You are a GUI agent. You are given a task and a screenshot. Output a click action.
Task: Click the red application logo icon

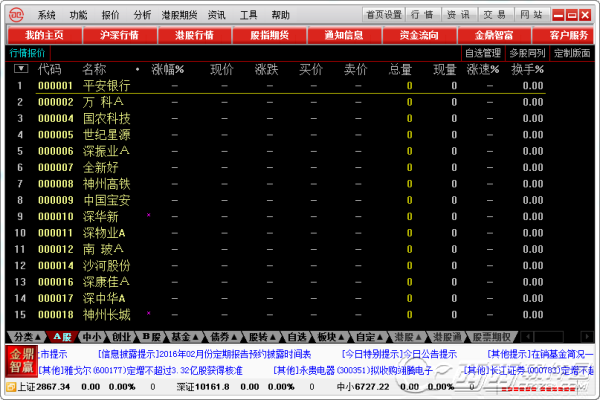pyautogui.click(x=16, y=15)
